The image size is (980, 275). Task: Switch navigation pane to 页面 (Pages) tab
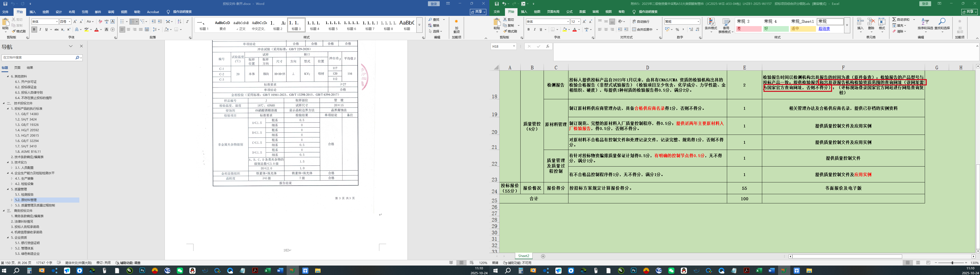pos(17,68)
